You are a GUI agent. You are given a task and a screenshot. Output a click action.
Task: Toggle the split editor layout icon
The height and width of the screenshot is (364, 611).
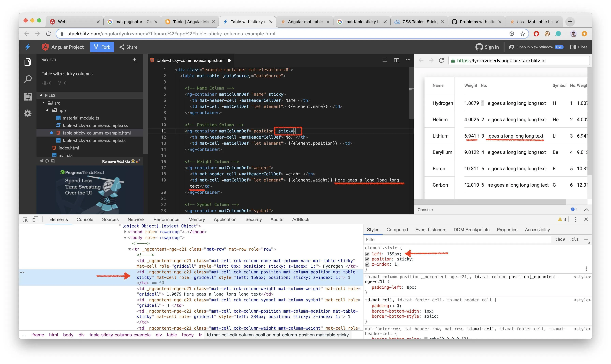click(x=396, y=60)
